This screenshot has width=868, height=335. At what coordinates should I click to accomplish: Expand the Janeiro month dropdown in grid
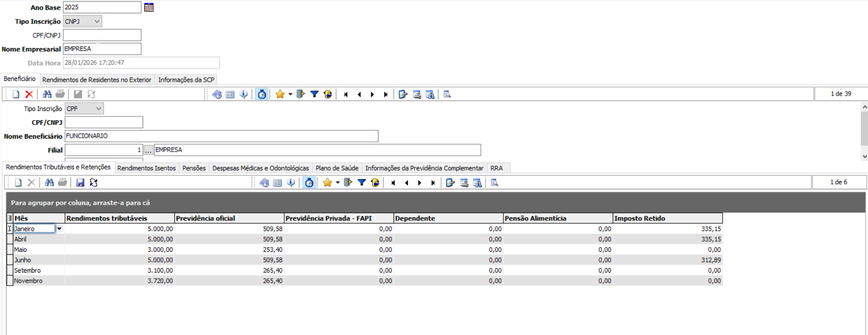(x=59, y=229)
